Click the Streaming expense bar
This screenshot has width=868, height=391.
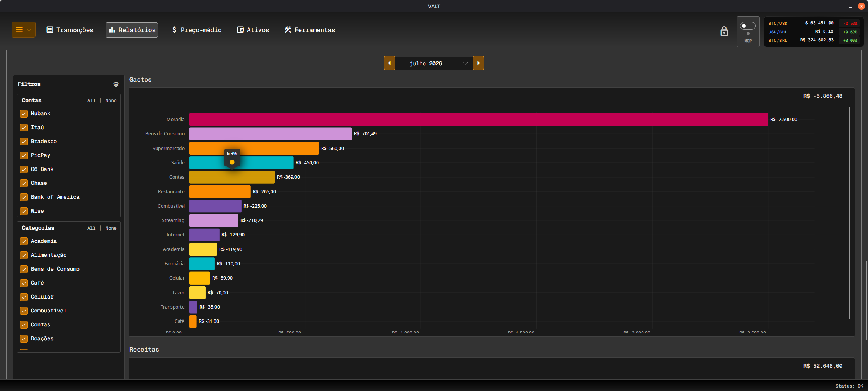point(214,220)
